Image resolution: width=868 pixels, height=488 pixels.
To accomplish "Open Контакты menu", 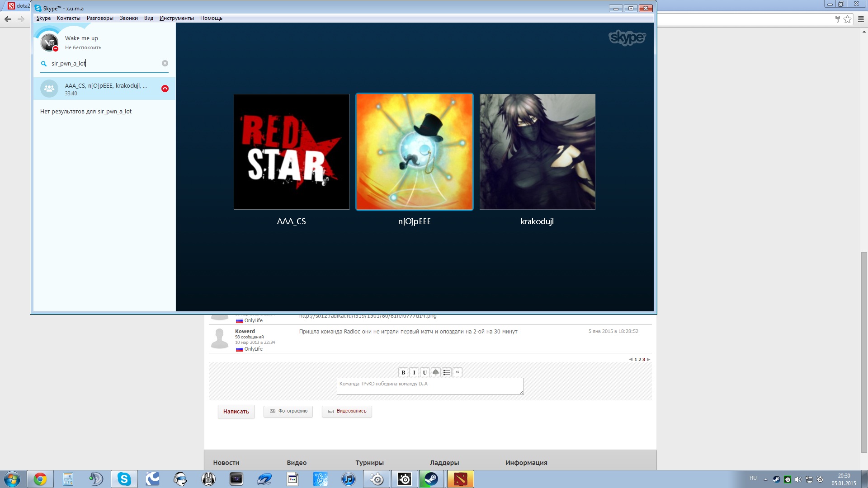I will point(69,18).
